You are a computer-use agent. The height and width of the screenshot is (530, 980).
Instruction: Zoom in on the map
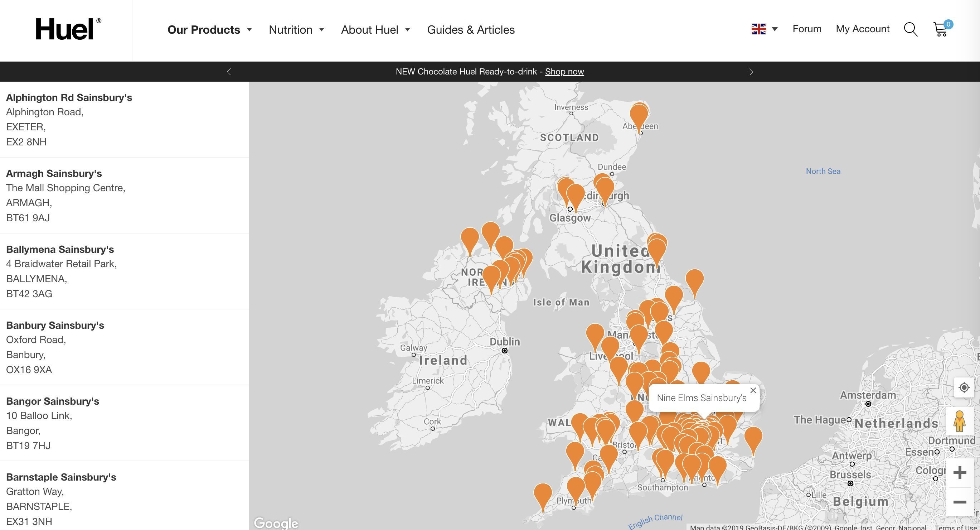point(960,473)
